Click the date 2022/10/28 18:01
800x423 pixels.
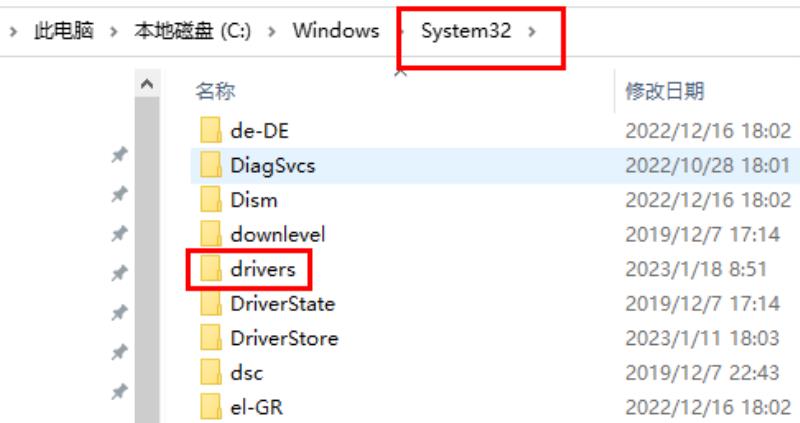tap(708, 165)
